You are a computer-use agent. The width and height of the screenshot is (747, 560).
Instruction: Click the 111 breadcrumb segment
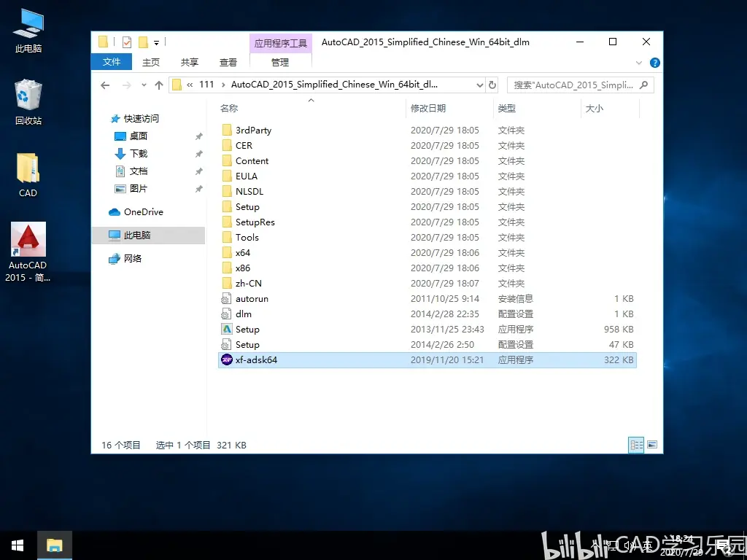[x=206, y=85]
